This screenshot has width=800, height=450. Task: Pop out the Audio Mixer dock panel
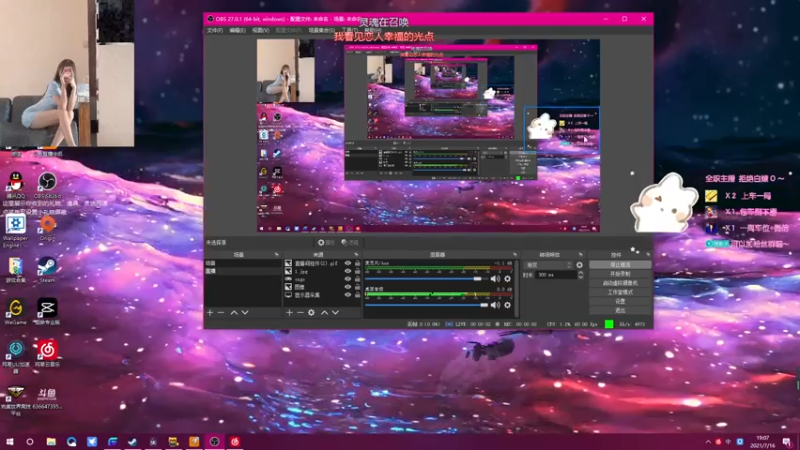[x=515, y=255]
